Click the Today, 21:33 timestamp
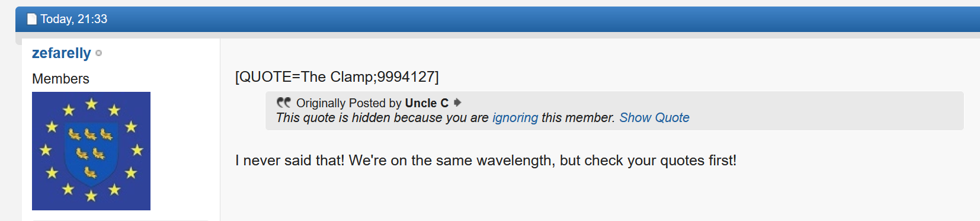 coord(73,19)
